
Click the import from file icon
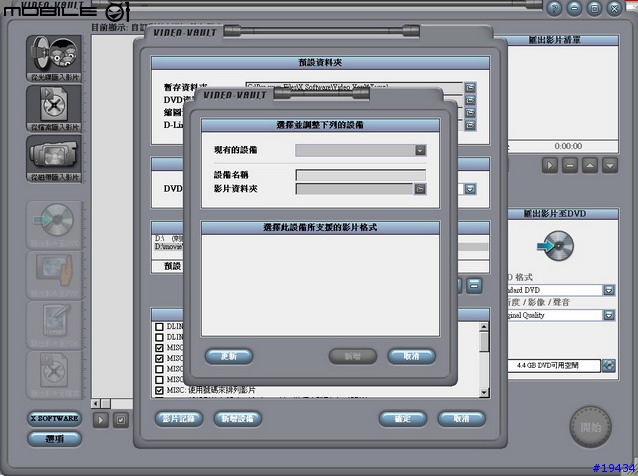click(x=54, y=108)
